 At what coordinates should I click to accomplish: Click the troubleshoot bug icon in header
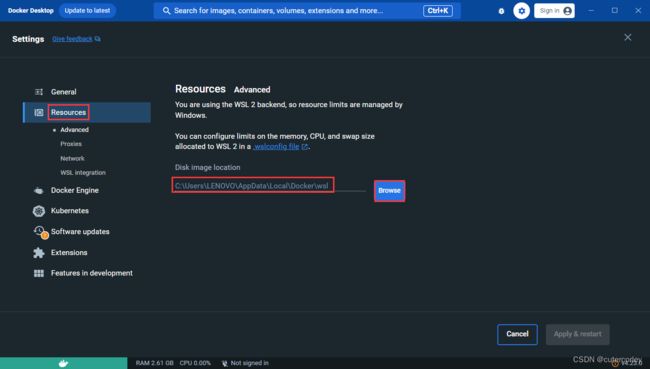tap(501, 11)
